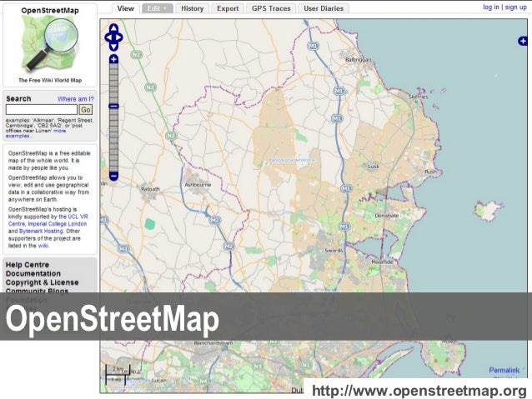This screenshot has width=532, height=399.
Task: Zoom out using the bottom minus button
Action: [113, 176]
